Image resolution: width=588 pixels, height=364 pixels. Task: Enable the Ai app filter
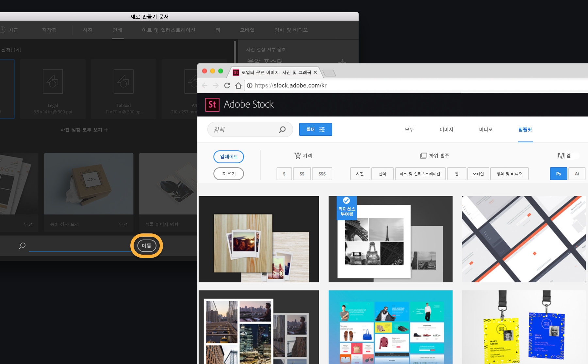click(577, 173)
